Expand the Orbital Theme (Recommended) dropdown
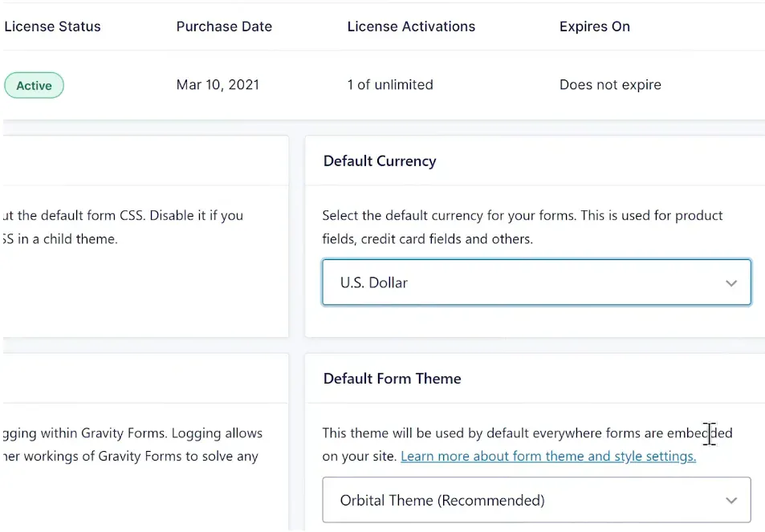 [x=535, y=500]
